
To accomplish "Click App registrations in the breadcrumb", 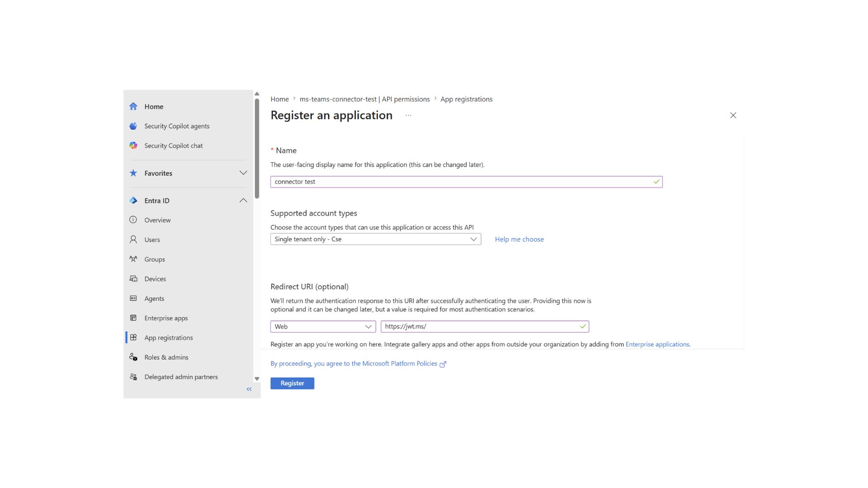I will click(x=466, y=99).
